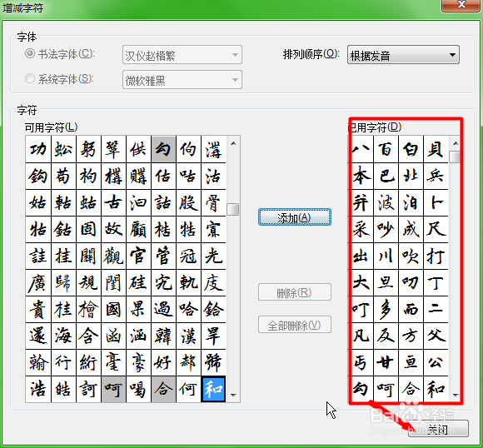Select character 好 in available characters
Viewport: 483px width, 448px height.
163,362
